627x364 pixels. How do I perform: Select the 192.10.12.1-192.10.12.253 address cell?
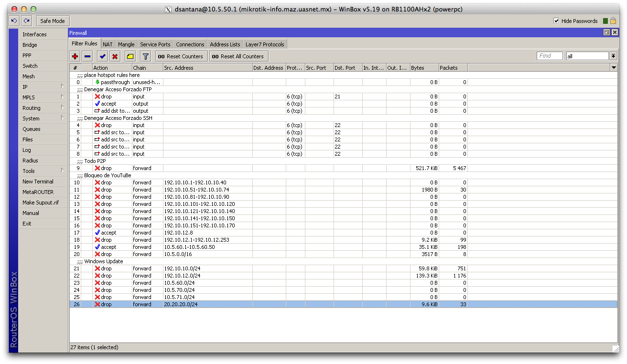[208, 240]
